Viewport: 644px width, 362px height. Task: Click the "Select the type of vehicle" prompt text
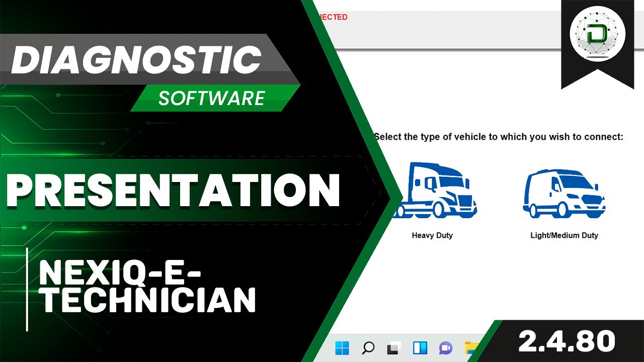[x=499, y=137]
